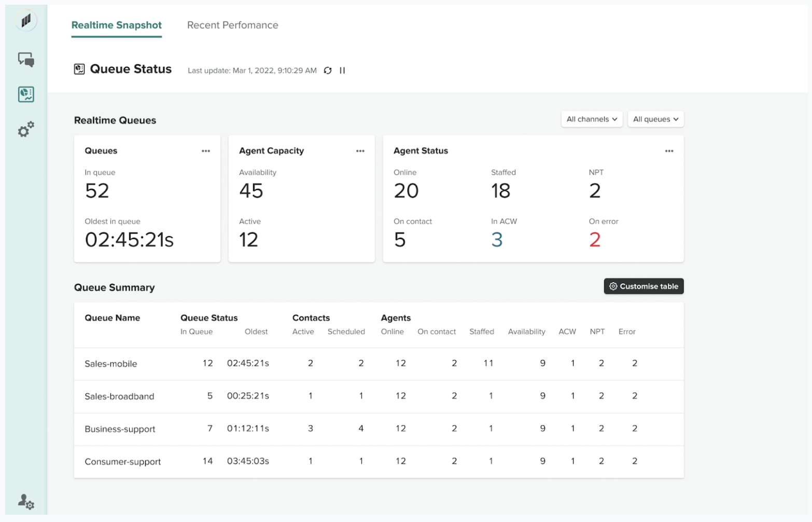Open the chat conversations sidebar icon
Image resolution: width=812 pixels, height=522 pixels.
(x=26, y=60)
